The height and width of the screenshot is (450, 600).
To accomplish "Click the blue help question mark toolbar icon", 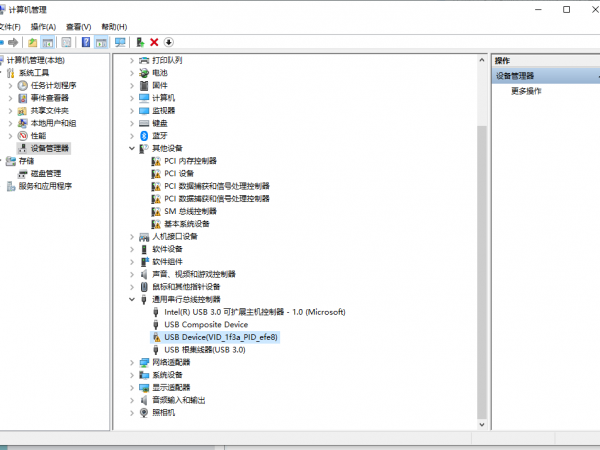I will tap(85, 42).
